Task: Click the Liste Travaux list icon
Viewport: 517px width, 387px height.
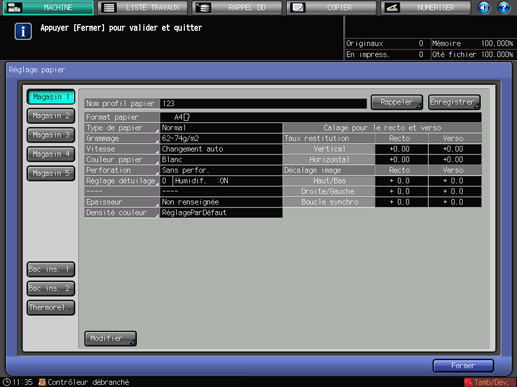Action: tap(109, 8)
